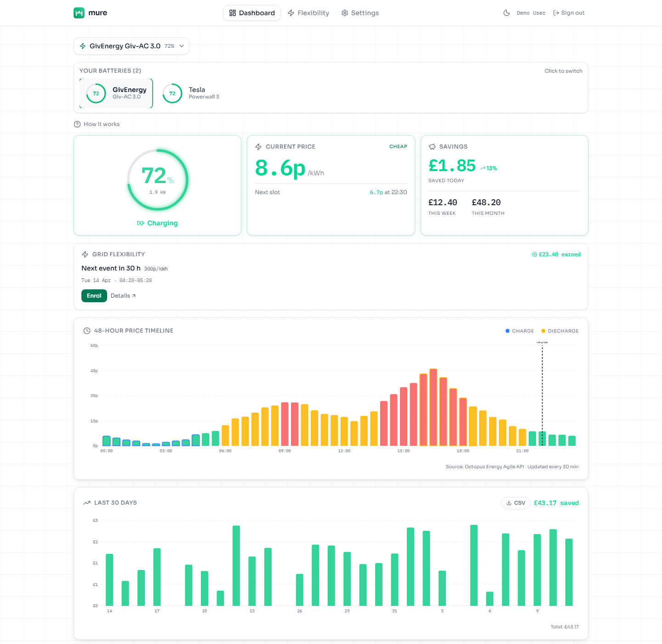Click the lightning icon beside Grid Flexibility

(86, 254)
